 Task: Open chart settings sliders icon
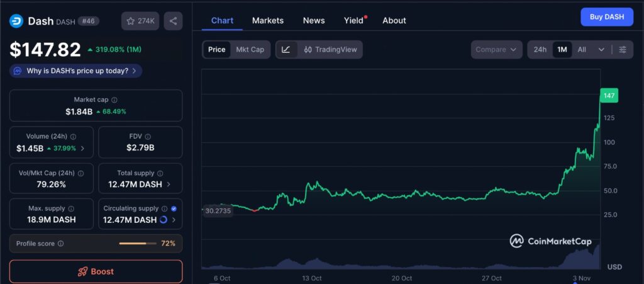point(623,50)
